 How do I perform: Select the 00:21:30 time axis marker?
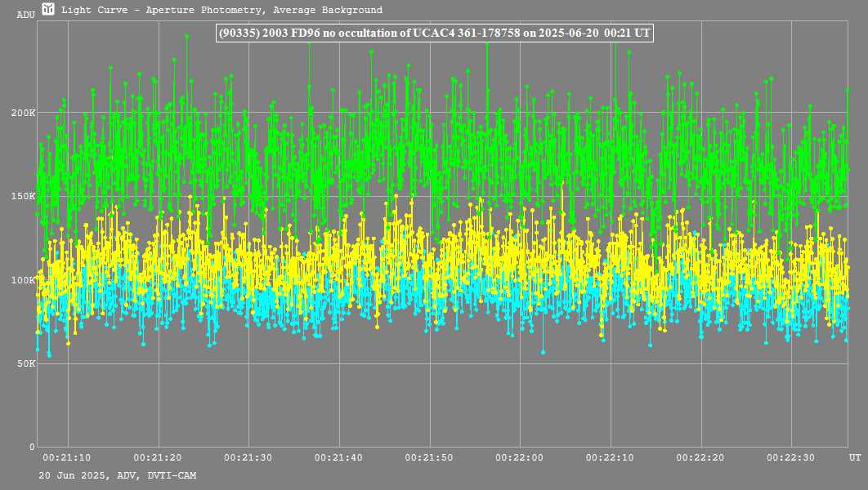(x=248, y=458)
